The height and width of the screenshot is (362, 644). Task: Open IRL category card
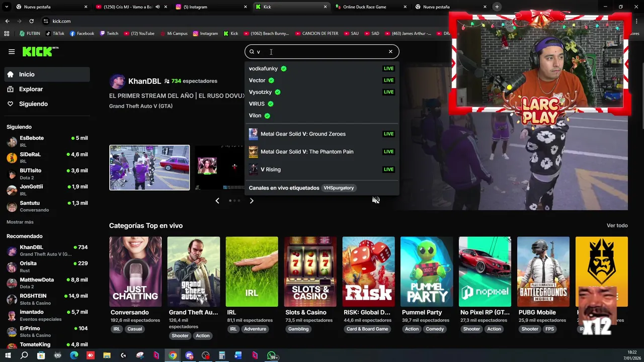[x=252, y=271]
